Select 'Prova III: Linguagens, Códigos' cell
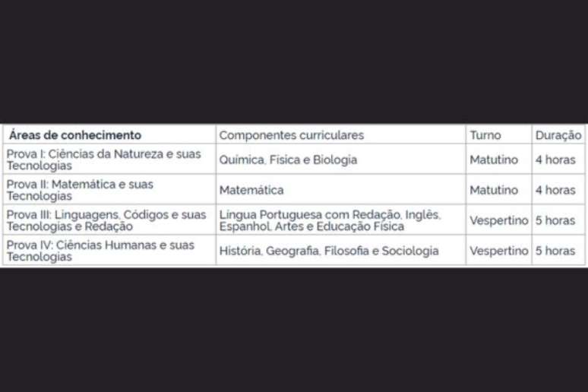The height and width of the screenshot is (392, 588). [109, 220]
